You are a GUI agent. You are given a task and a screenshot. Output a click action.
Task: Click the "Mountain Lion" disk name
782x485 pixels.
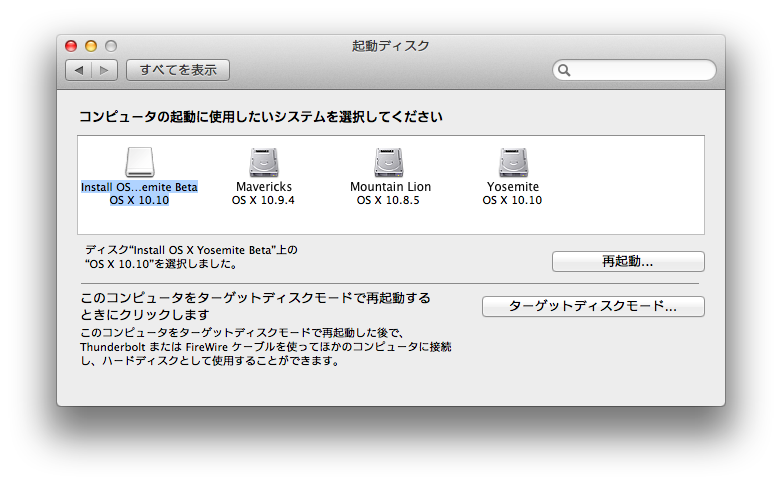point(390,187)
